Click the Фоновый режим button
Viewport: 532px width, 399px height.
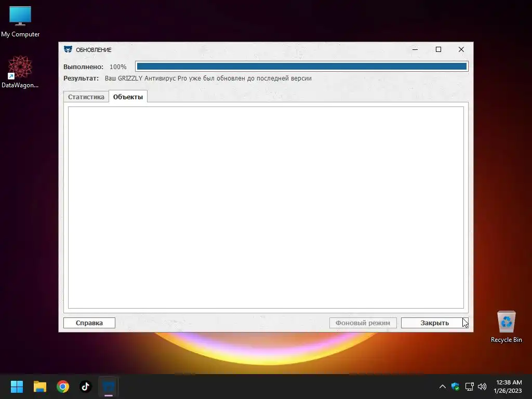click(363, 323)
